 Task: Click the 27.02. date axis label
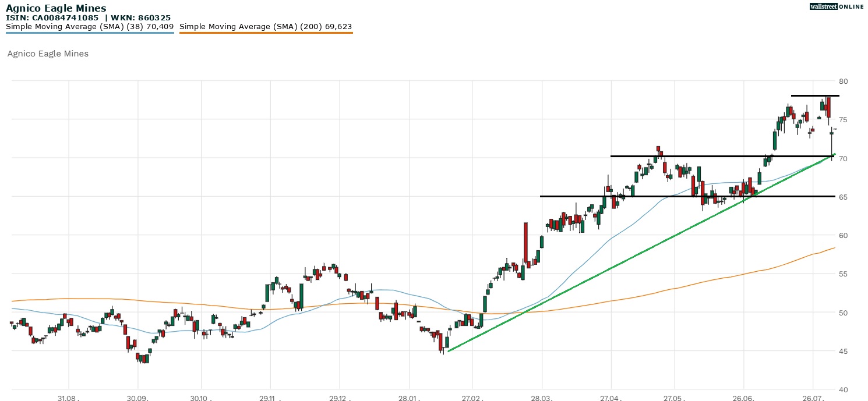472,398
